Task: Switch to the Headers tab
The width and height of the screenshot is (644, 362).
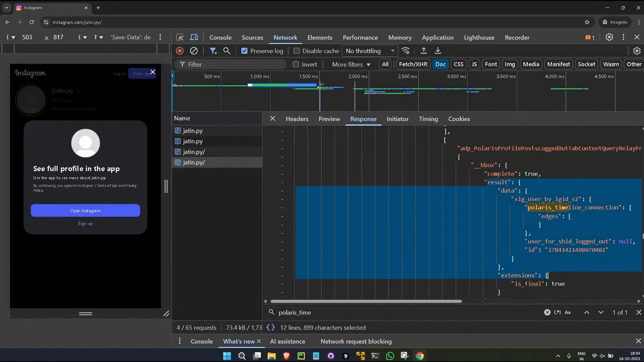Action: [x=297, y=119]
